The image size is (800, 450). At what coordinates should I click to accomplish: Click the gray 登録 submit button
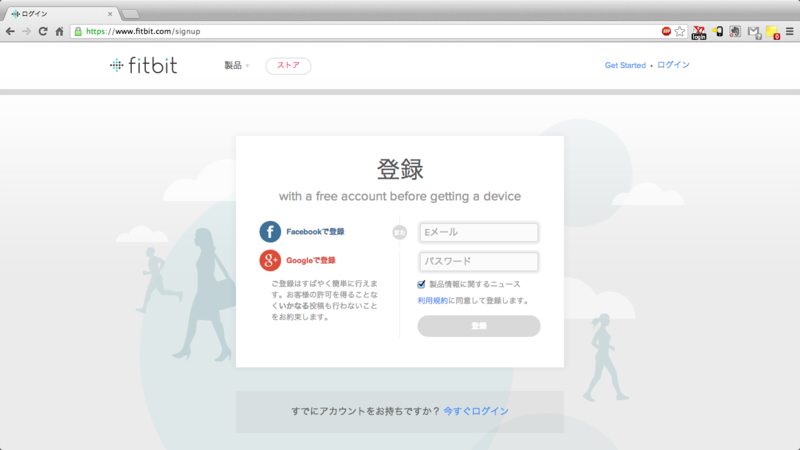coord(479,326)
